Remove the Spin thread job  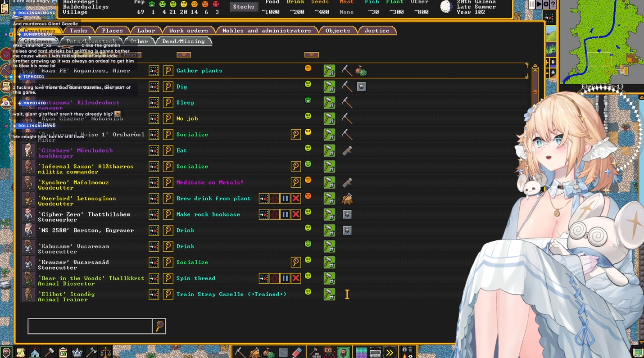pos(296,278)
